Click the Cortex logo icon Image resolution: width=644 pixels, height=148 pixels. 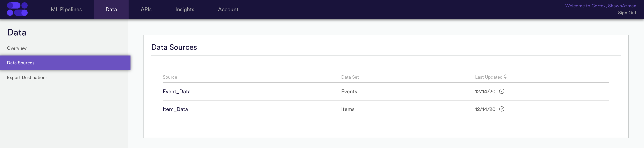(x=17, y=9)
